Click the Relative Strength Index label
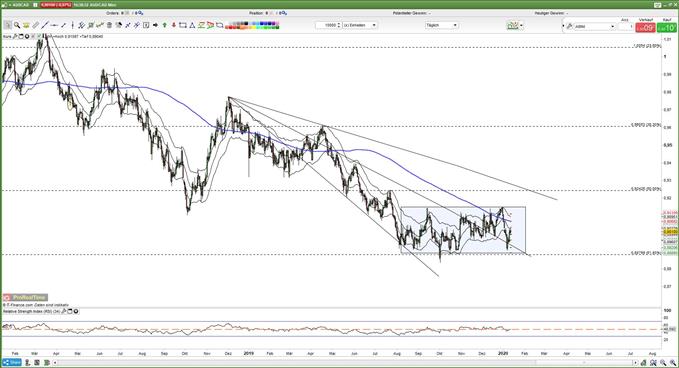The width and height of the screenshot is (679, 368). pos(32,311)
